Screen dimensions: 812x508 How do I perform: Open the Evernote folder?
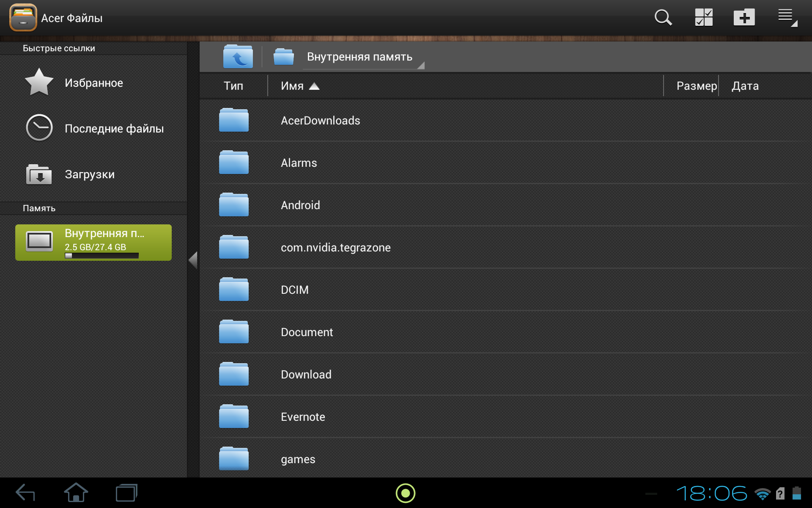(303, 417)
